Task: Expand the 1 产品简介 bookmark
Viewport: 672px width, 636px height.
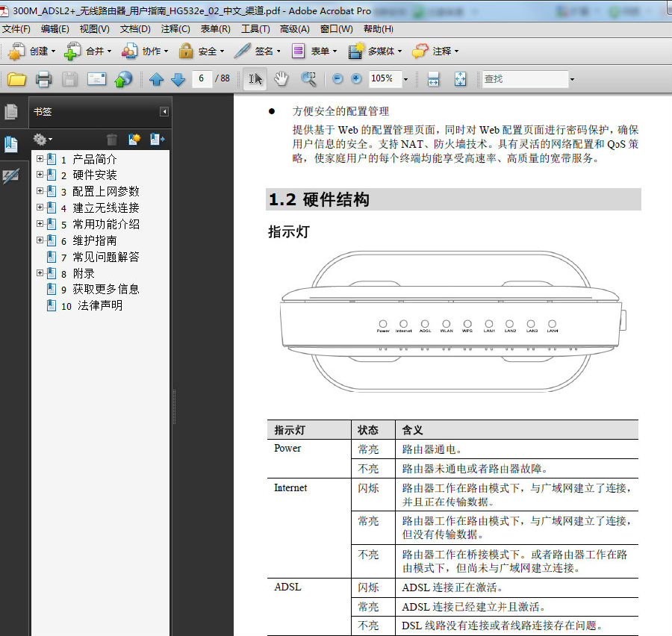Action: (x=40, y=158)
